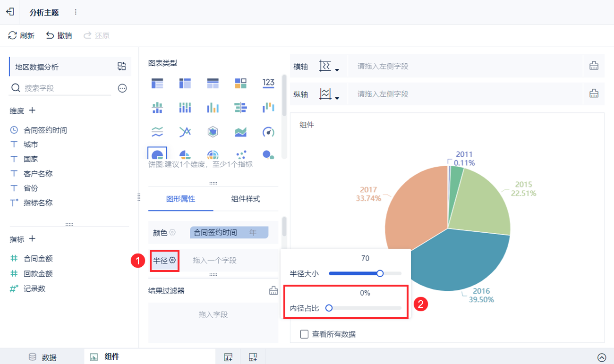Click the 还原 redo button

(x=96, y=35)
